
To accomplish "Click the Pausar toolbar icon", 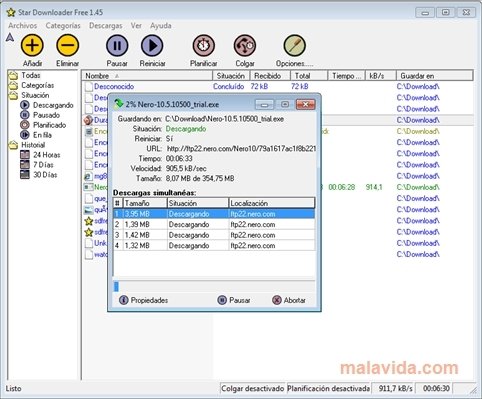I will (x=117, y=45).
